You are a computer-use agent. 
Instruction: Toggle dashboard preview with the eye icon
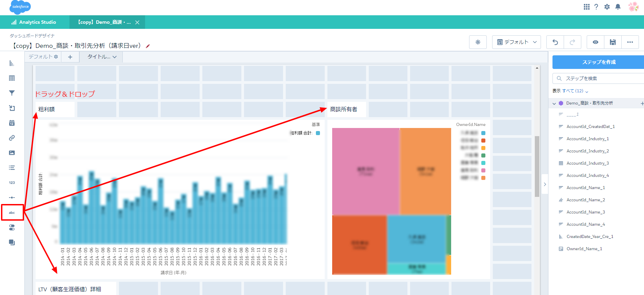595,42
